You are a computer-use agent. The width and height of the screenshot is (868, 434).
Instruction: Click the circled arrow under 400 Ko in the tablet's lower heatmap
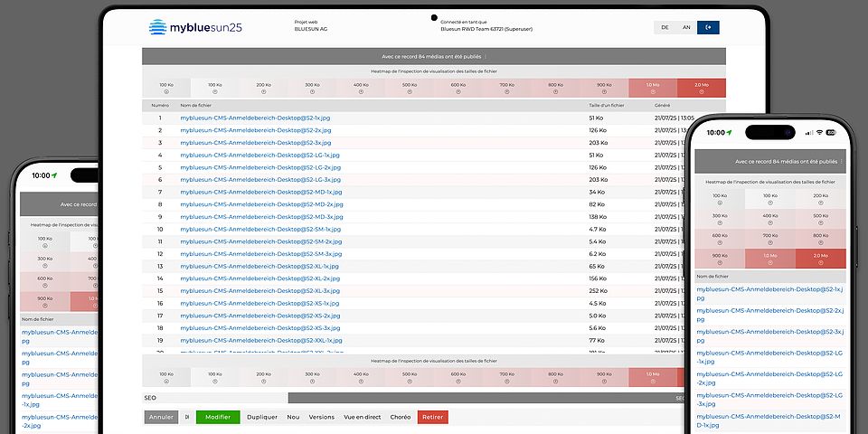(361, 381)
